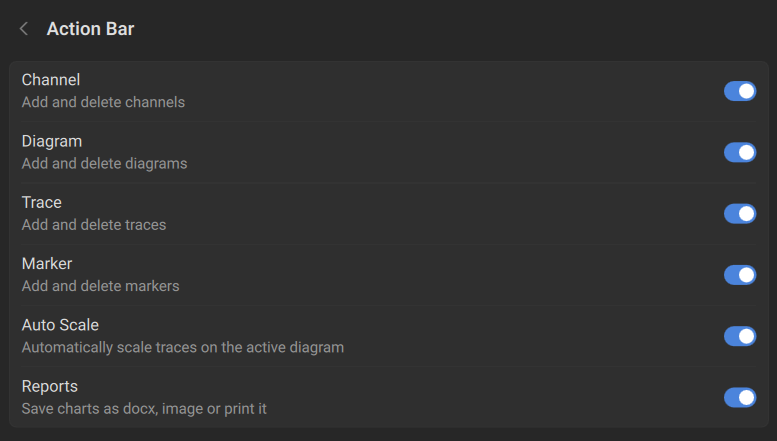Click the Channel setting label
Image resolution: width=777 pixels, height=441 pixels.
point(51,80)
